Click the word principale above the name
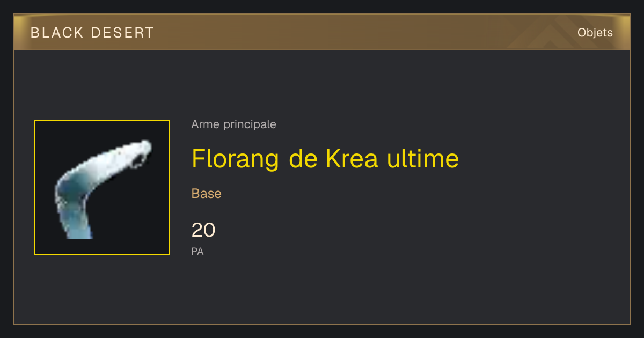 click(250, 125)
